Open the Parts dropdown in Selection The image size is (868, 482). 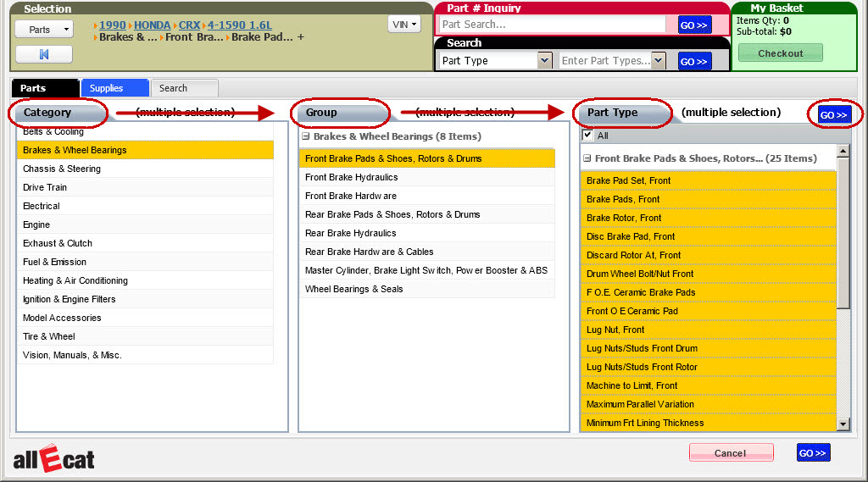point(44,29)
